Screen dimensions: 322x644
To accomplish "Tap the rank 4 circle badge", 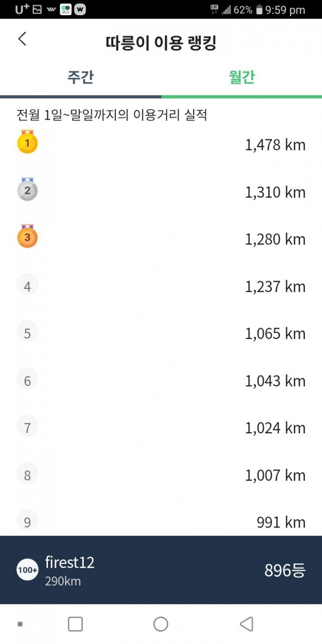I will click(x=27, y=285).
